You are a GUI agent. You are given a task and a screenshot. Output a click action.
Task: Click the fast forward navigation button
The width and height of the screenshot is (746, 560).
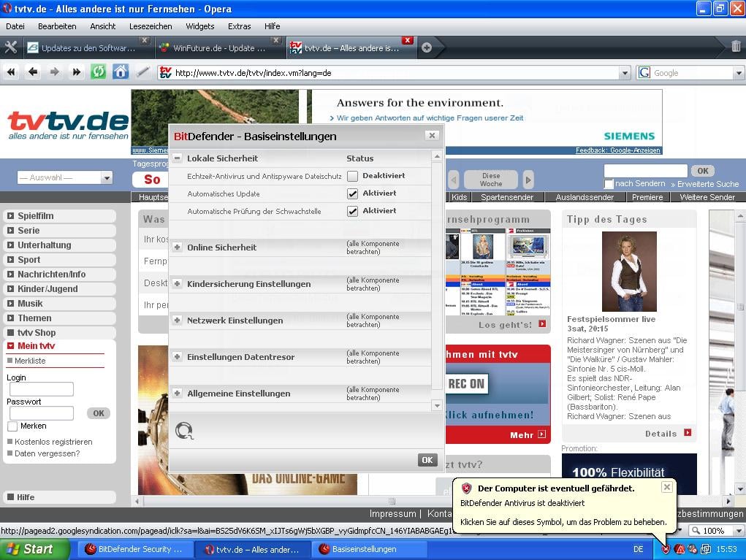pos(77,72)
